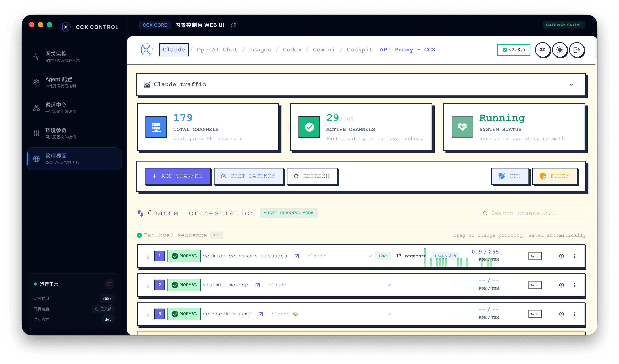Click drag handle of deepseek-xtpamp row
Screen dimensions: 619x364
pos(148,314)
